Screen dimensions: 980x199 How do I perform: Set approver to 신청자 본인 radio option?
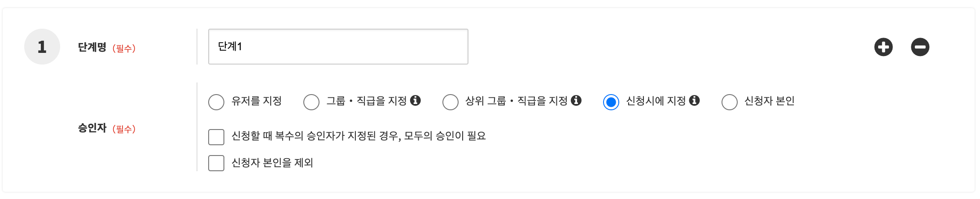point(730,102)
